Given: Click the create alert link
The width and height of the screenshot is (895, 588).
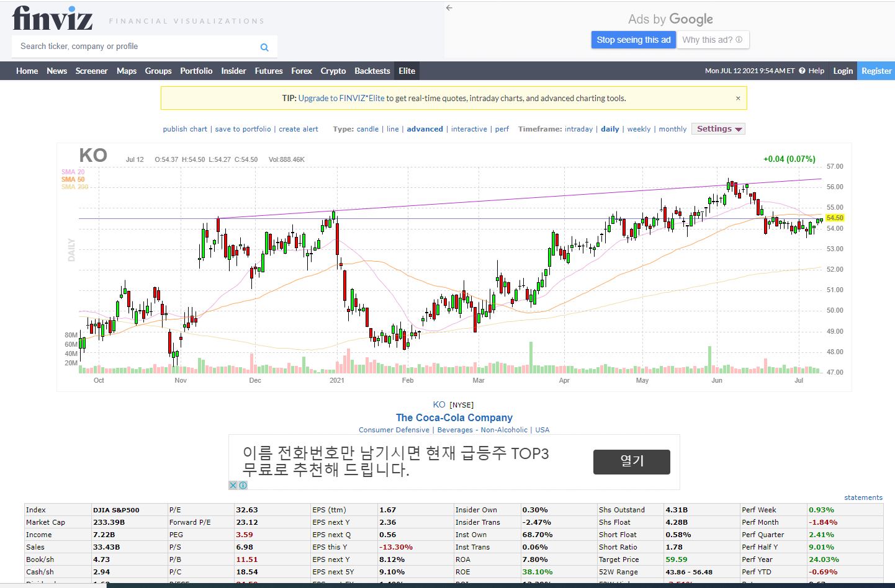Looking at the screenshot, I should click(x=299, y=129).
